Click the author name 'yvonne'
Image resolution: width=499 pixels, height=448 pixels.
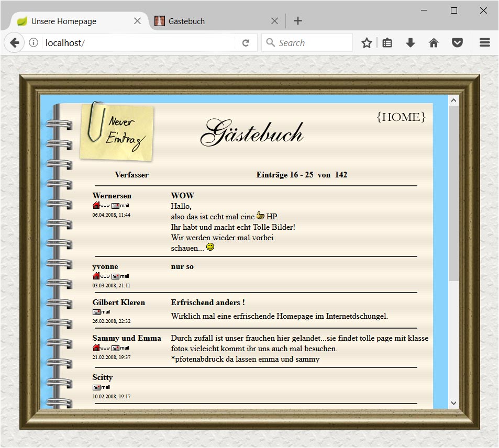[x=105, y=266]
